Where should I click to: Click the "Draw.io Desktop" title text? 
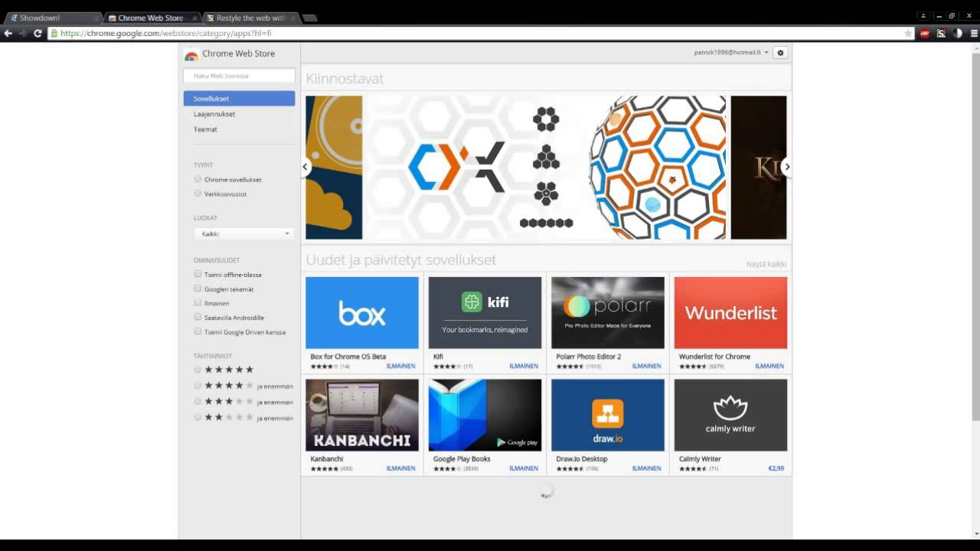pos(582,459)
